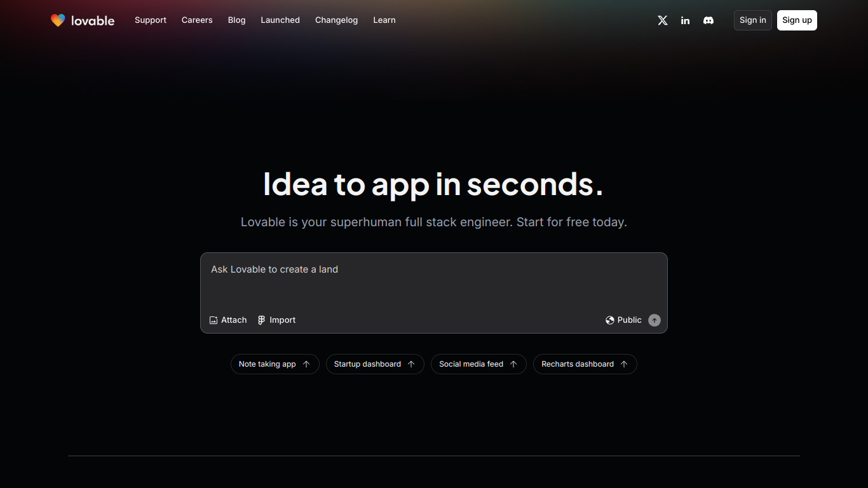This screenshot has width=868, height=488.
Task: Click the lovable wordmark text
Action: coord(93,21)
